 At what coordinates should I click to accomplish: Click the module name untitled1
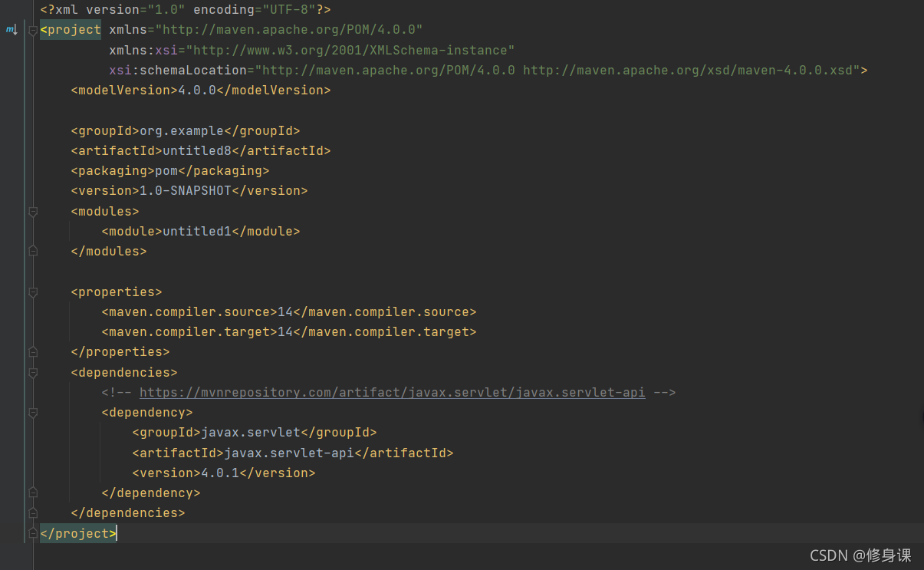pos(196,231)
